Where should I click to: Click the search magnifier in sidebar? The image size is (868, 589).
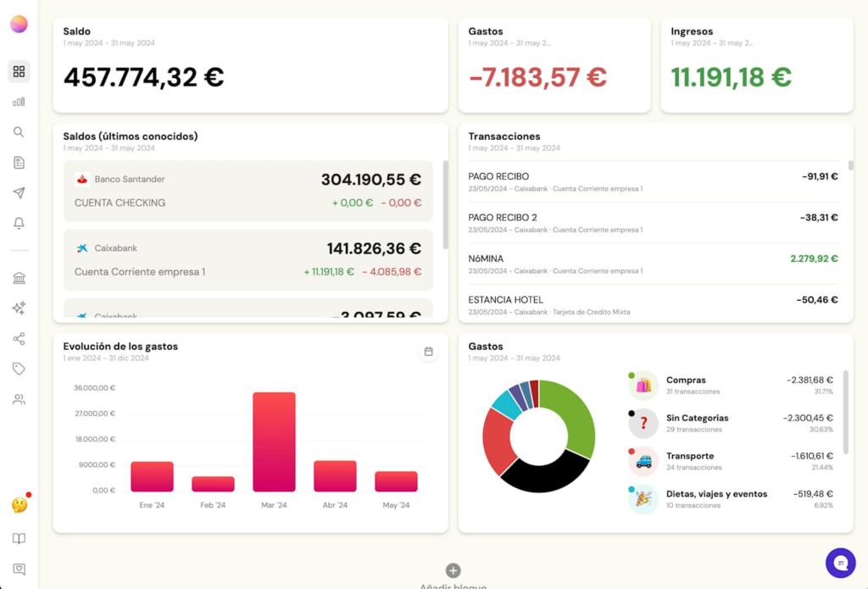click(19, 132)
